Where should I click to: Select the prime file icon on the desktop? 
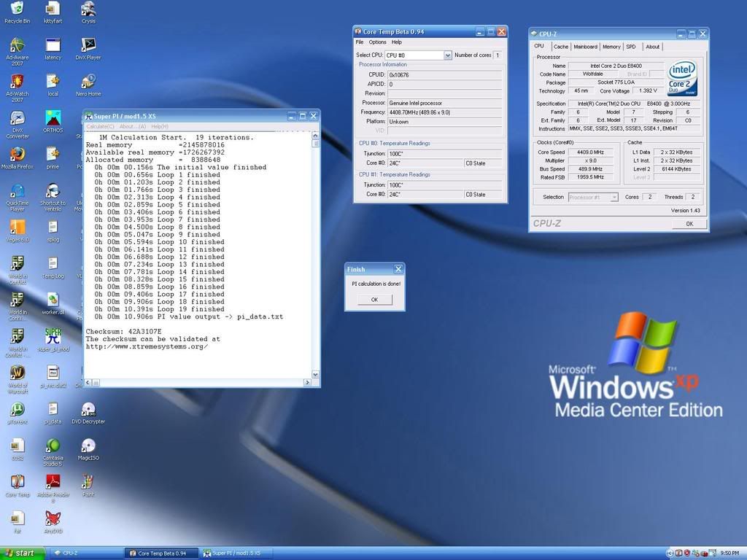[53, 158]
